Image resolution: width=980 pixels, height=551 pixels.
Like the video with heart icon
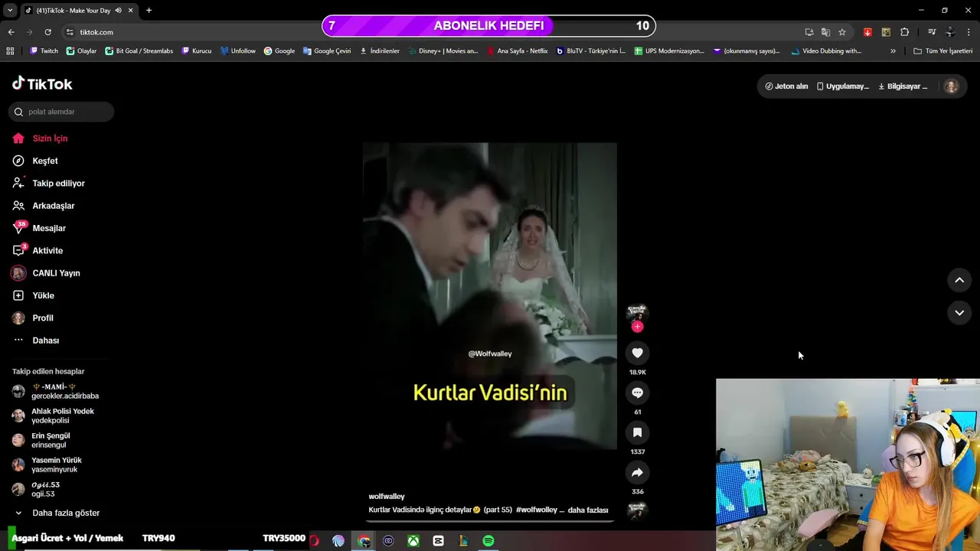(x=637, y=353)
